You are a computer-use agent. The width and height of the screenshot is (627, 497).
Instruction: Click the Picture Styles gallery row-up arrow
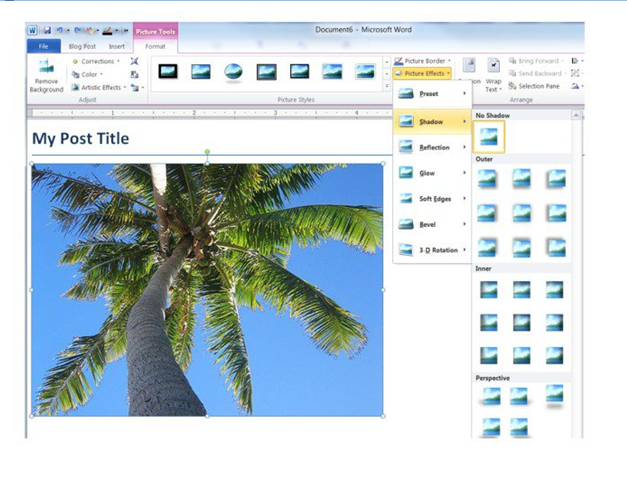[386, 62]
